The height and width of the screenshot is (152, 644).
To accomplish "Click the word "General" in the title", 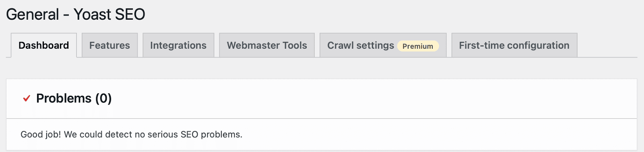I will 33,14.
